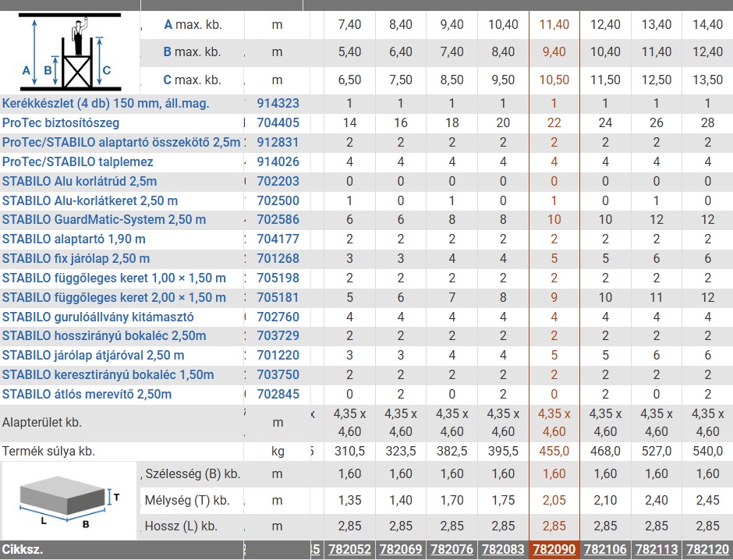Viewport: 733px width, 560px height.
Task: Open product code 782076 in Cikksz. row
Action: pos(452,549)
